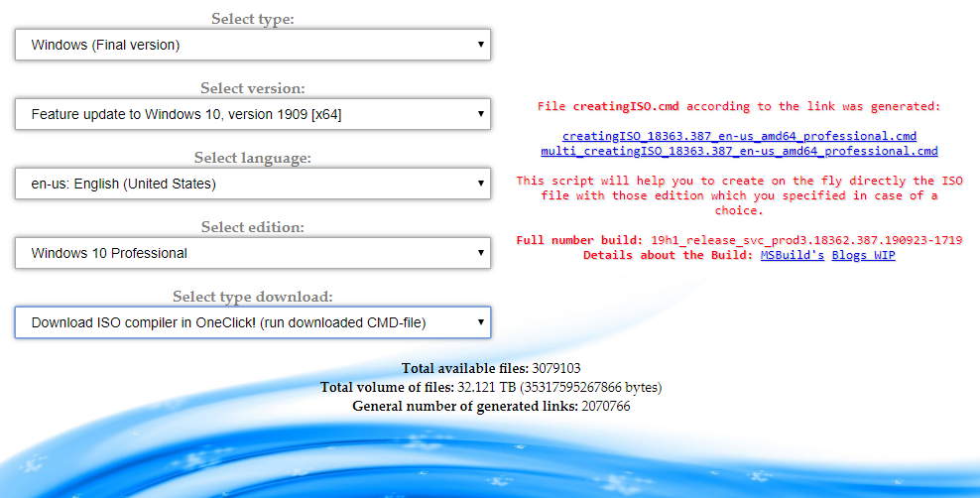
Task: Open the MSBuild's link
Action: (793, 255)
